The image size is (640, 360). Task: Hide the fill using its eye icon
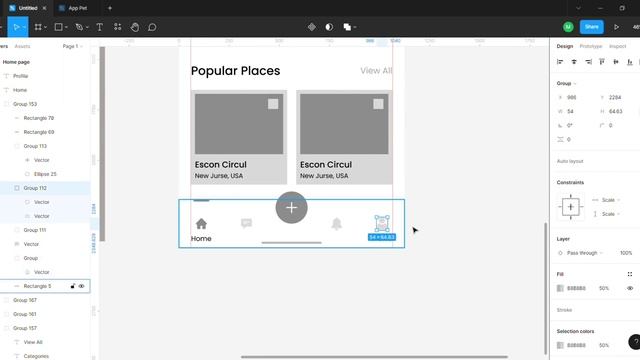pos(630,288)
